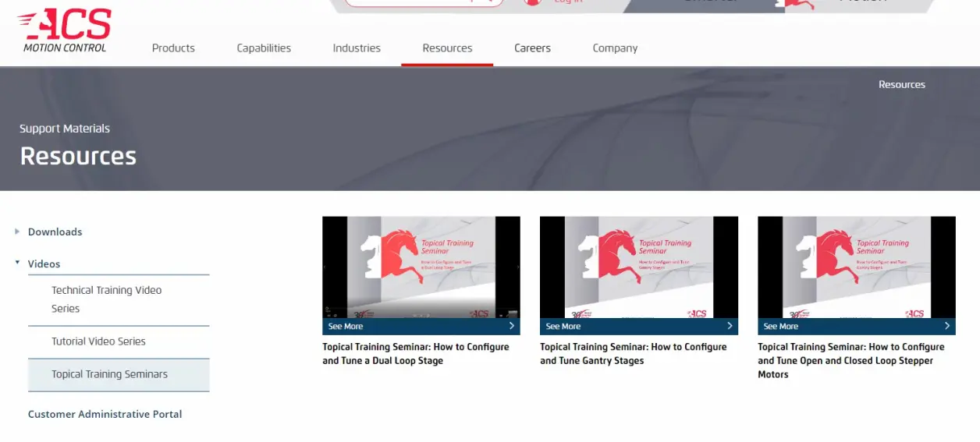Open the Stepper Motors video thumbnail
The width and height of the screenshot is (980, 442).
tap(857, 267)
